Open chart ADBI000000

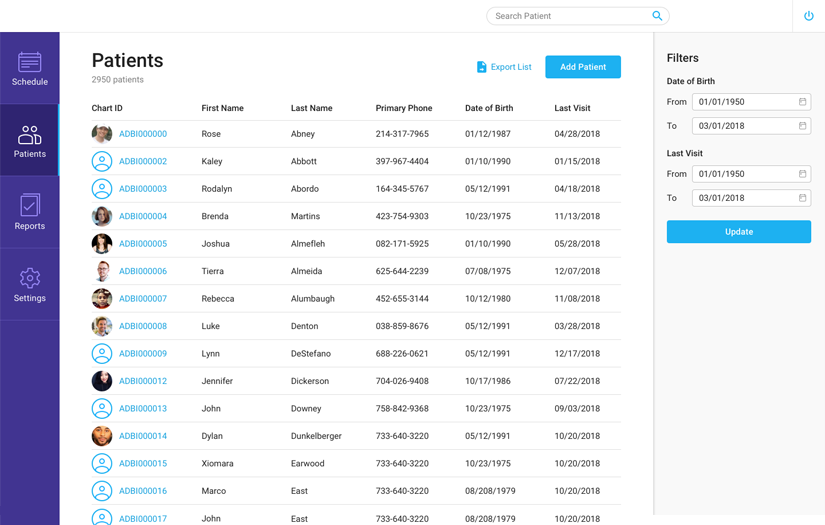click(143, 134)
